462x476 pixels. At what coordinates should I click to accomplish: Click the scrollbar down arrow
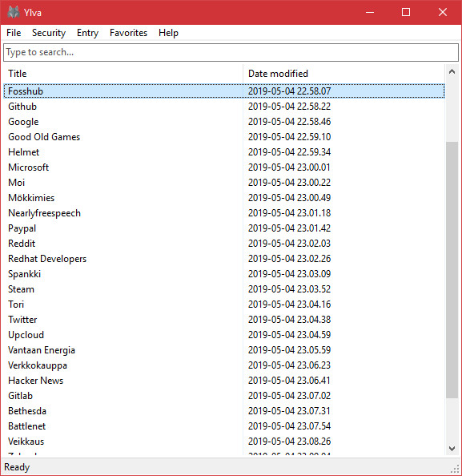(x=452, y=449)
